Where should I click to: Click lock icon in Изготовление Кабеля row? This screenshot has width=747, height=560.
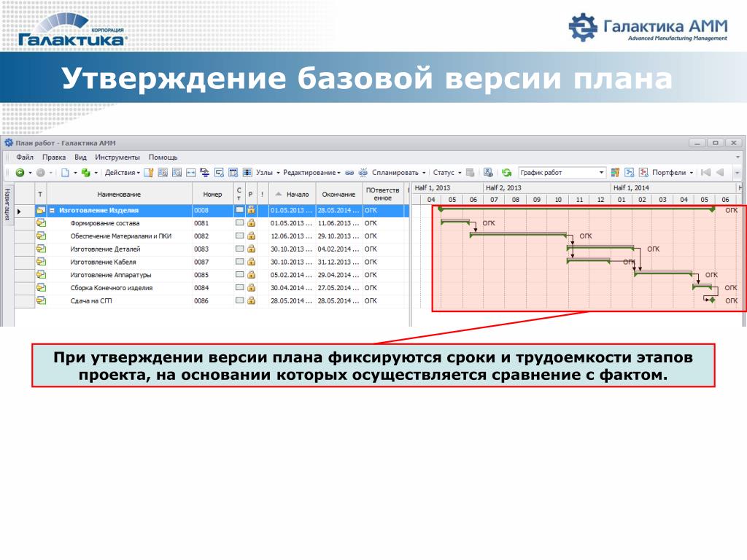[x=251, y=262]
